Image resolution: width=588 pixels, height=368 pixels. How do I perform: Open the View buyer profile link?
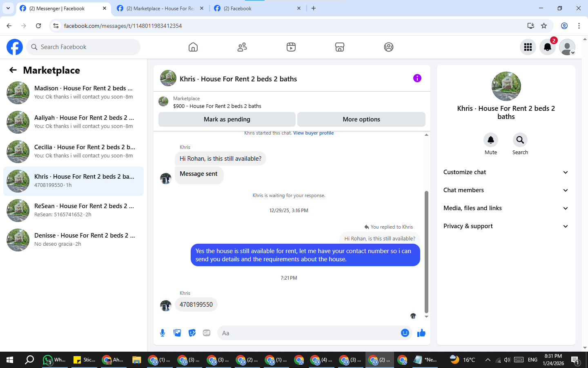[x=313, y=133]
